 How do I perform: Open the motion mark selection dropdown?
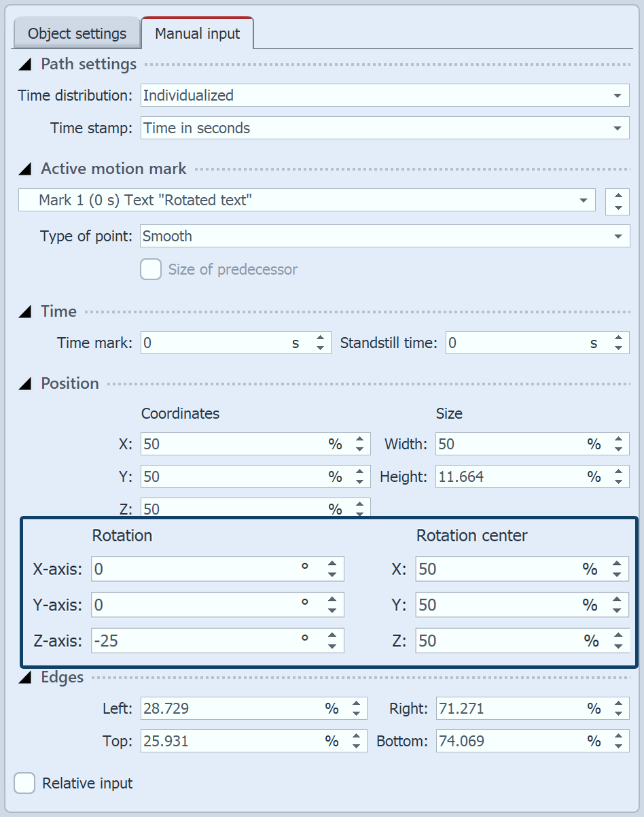click(x=583, y=201)
